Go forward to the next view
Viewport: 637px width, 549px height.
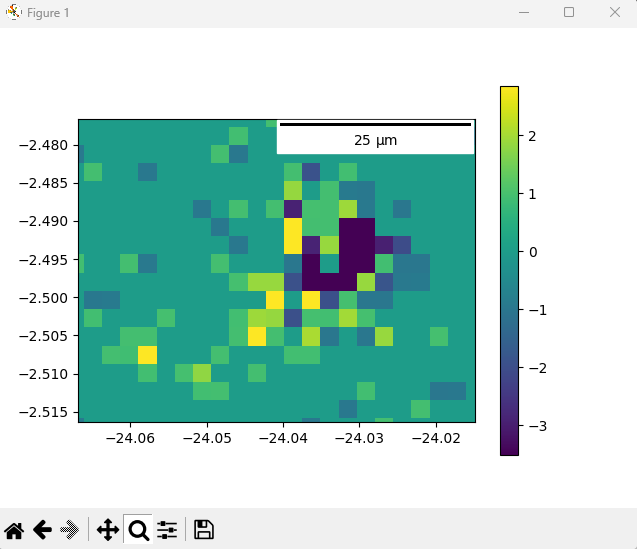point(70,530)
